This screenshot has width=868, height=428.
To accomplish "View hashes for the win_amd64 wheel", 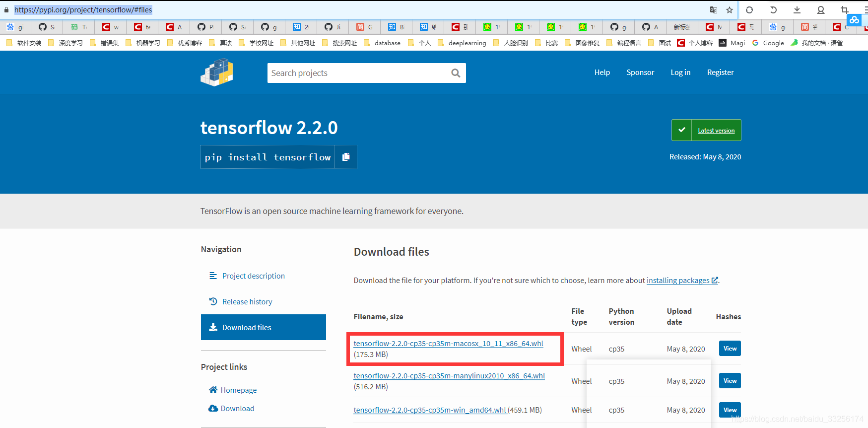I will click(730, 410).
